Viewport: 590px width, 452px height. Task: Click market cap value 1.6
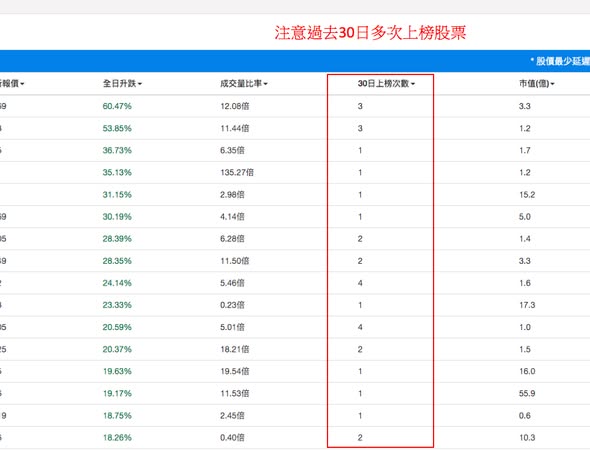pos(525,283)
